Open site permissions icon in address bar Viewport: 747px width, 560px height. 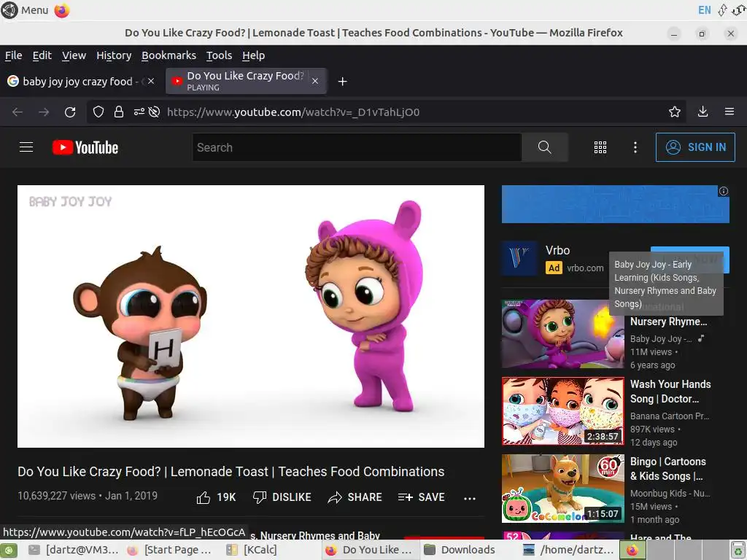coord(139,112)
